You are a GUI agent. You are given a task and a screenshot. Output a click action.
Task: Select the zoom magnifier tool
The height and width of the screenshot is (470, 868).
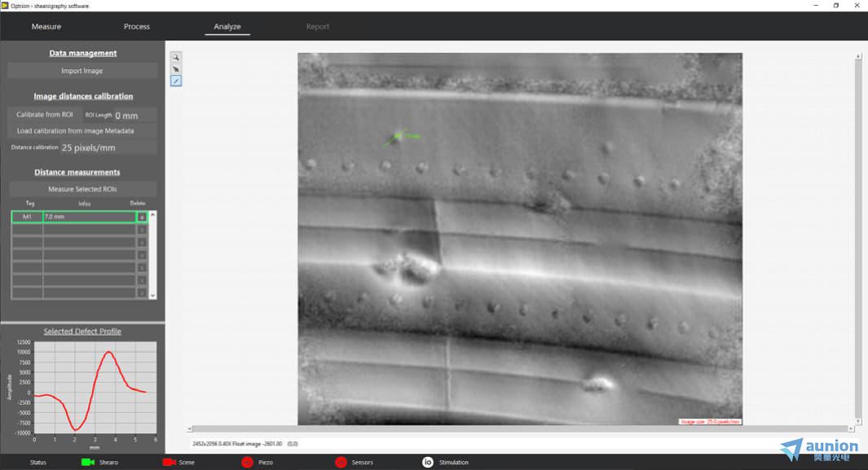point(175,58)
